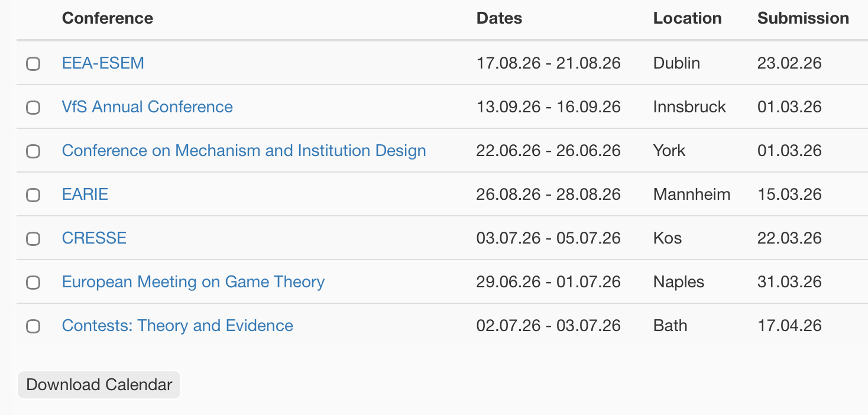Viewport: 868px width, 415px height.
Task: Click the Conference column header
Action: click(x=108, y=18)
